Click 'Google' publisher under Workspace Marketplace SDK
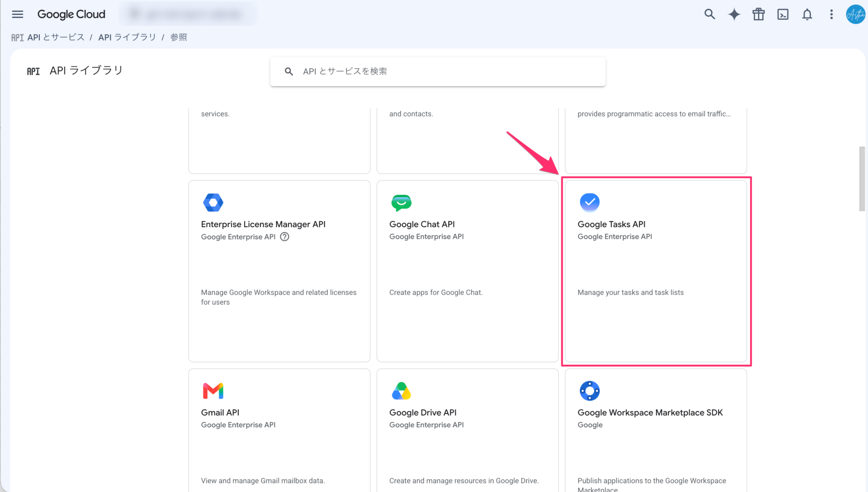Image resolution: width=868 pixels, height=492 pixels. [x=590, y=425]
